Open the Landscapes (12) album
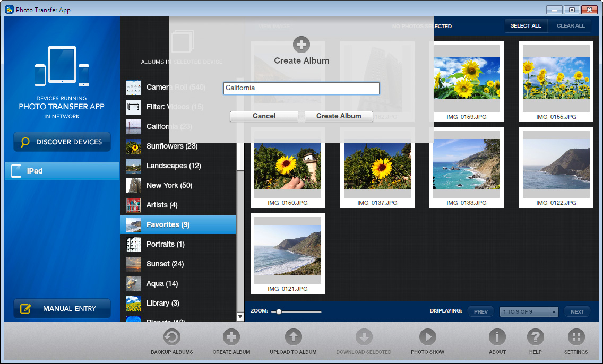603x364 pixels. [178, 166]
